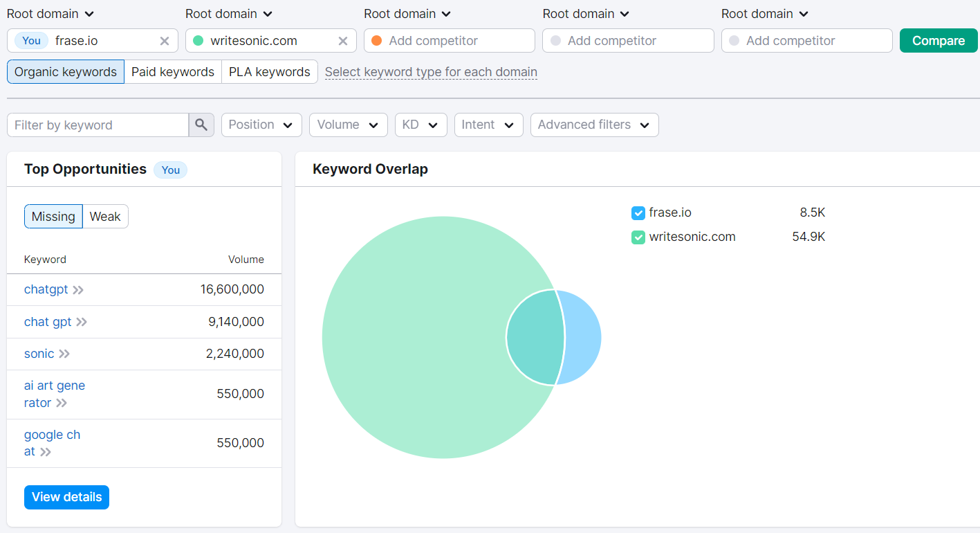Click the You badge next to Top Opportunities

coord(170,170)
